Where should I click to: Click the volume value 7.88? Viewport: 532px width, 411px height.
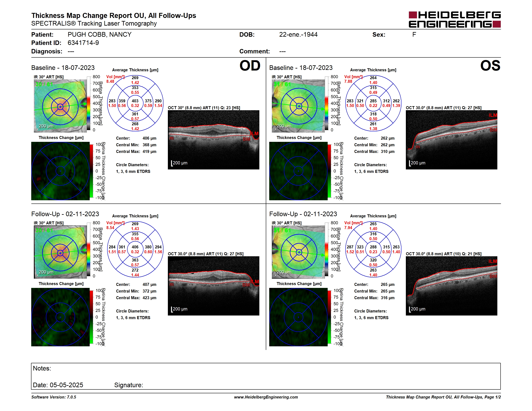(348, 81)
